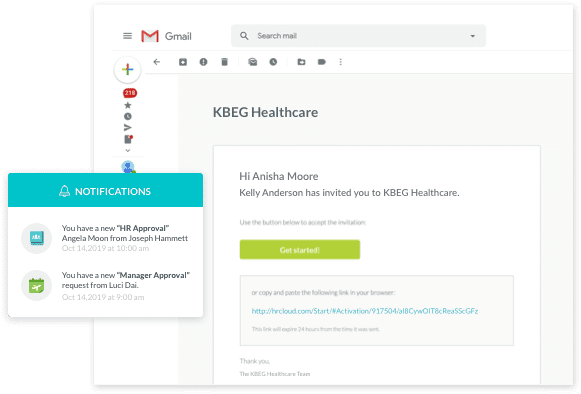581x394 pixels.
Task: Click Use the button below instruction text
Action: (302, 222)
